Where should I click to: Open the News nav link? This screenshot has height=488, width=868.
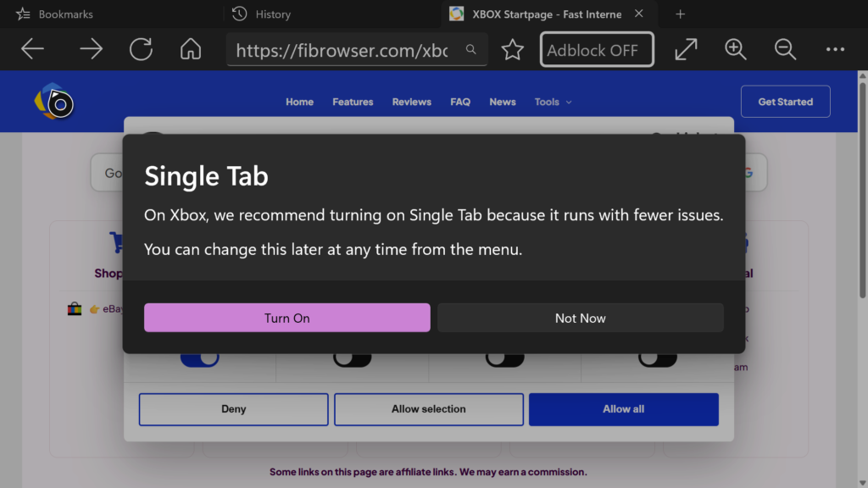(x=503, y=102)
